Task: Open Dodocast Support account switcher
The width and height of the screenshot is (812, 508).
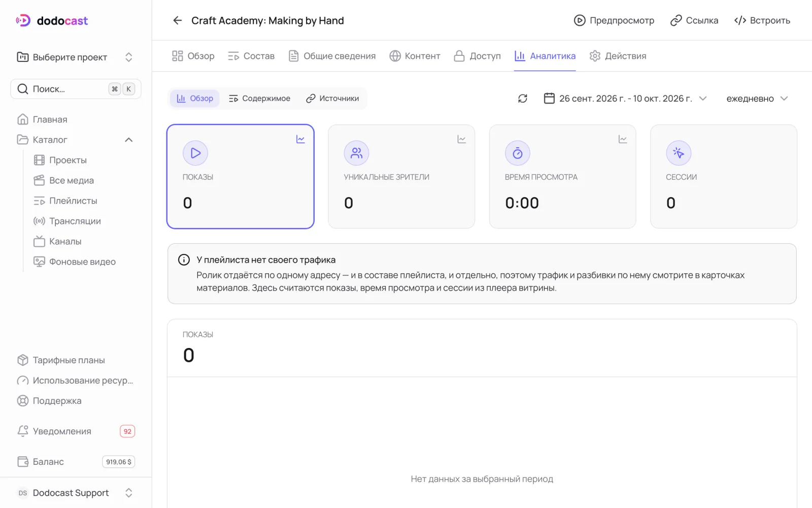Action: [x=75, y=493]
